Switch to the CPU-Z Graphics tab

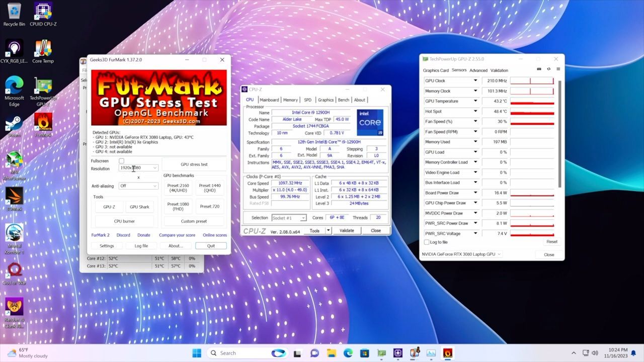pos(326,100)
